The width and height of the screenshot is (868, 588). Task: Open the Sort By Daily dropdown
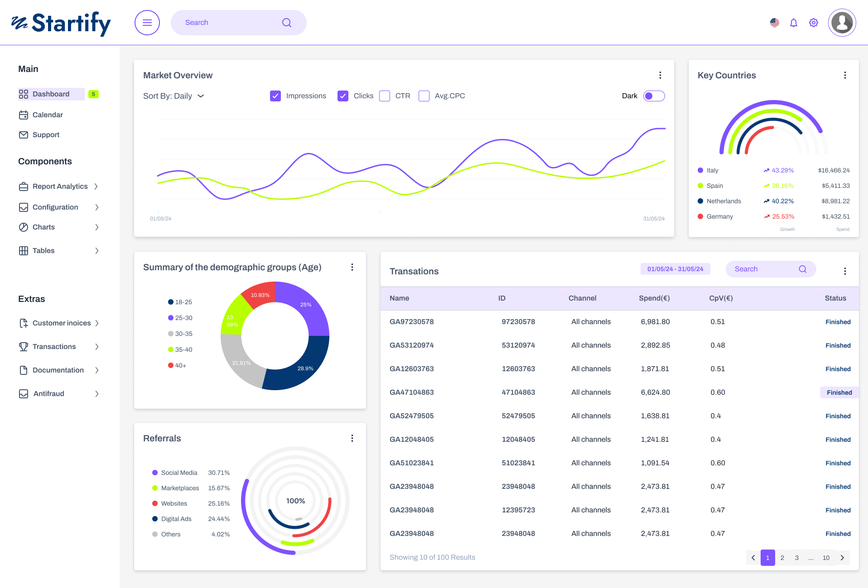point(174,96)
